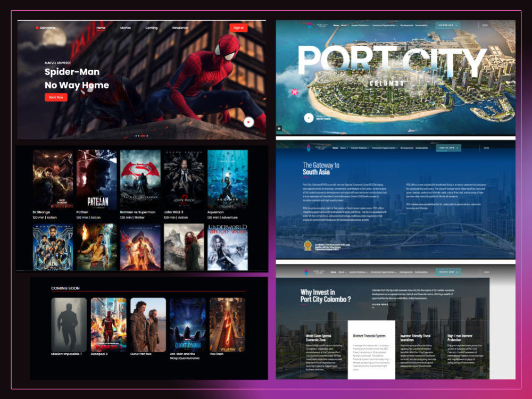Select the Investor-Friendly Fiscal Incentives card
This screenshot has width=532, height=399.
tap(418, 350)
